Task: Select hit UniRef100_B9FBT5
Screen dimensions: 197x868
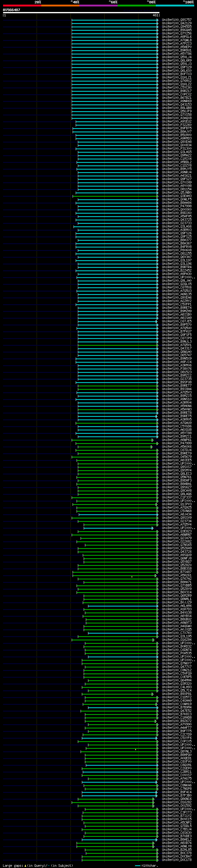Action: pyautogui.click(x=177, y=128)
